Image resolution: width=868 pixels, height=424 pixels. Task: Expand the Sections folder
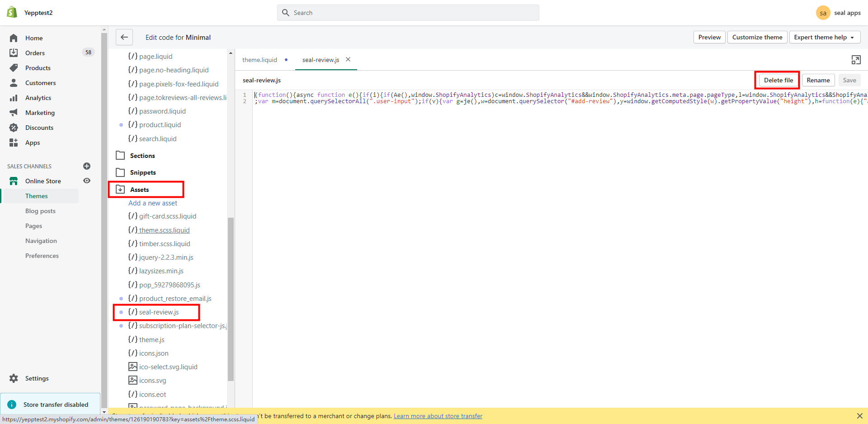pos(135,156)
